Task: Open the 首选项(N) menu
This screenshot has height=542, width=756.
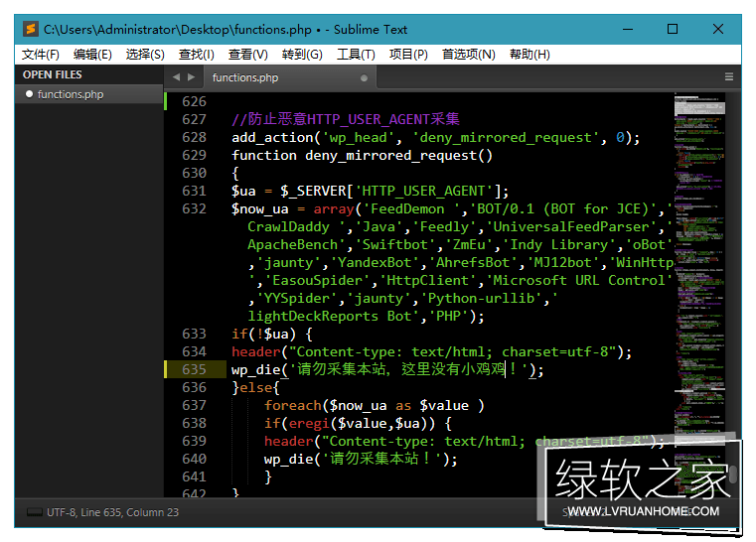Action: 468,54
